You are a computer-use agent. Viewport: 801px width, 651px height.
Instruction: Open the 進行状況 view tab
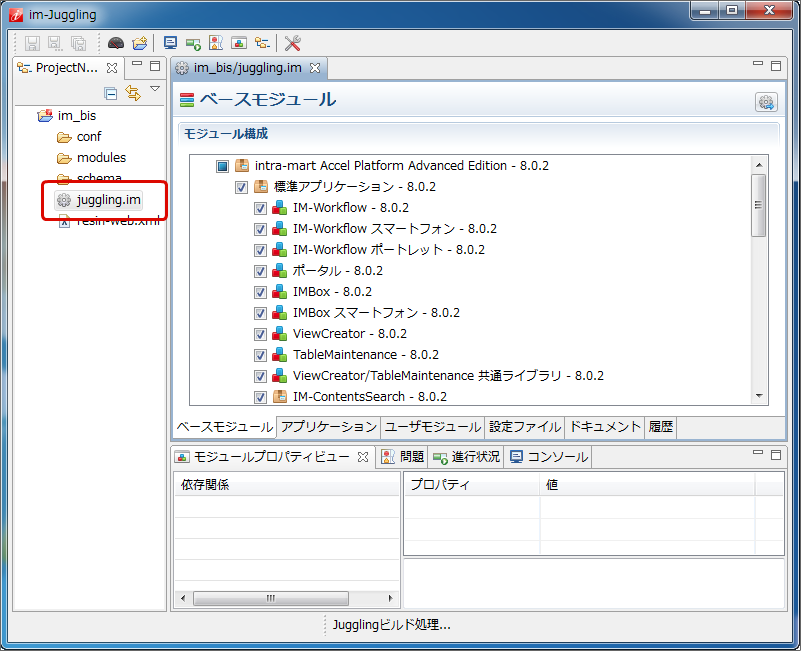point(466,457)
